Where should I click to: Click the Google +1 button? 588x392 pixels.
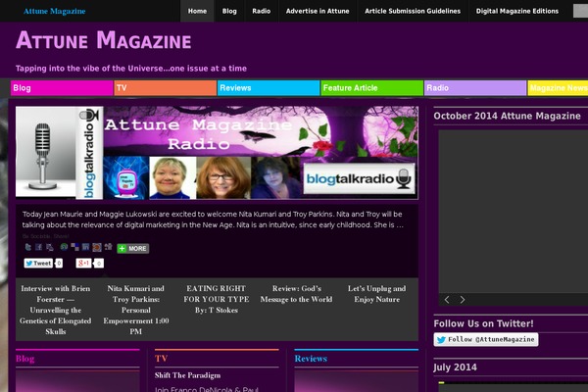click(x=83, y=264)
